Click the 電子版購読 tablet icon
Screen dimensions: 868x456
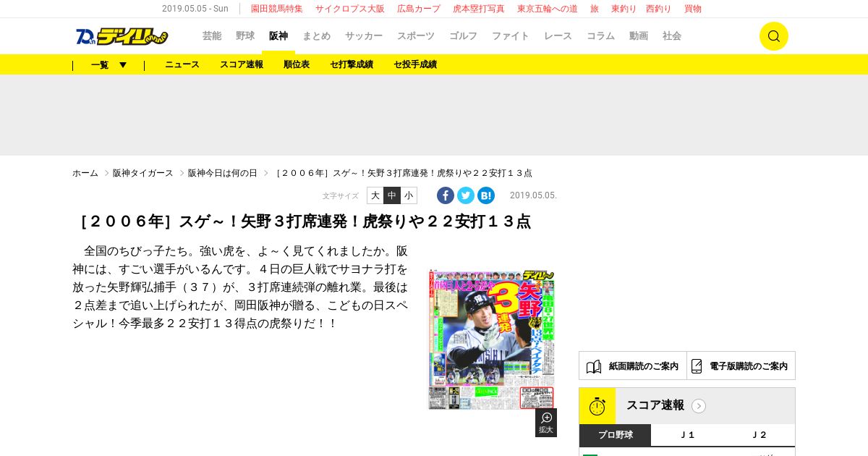(697, 366)
